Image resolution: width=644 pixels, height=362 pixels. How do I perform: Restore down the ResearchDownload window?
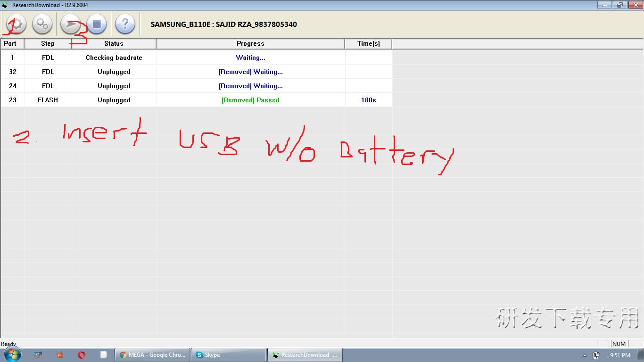[619, 5]
